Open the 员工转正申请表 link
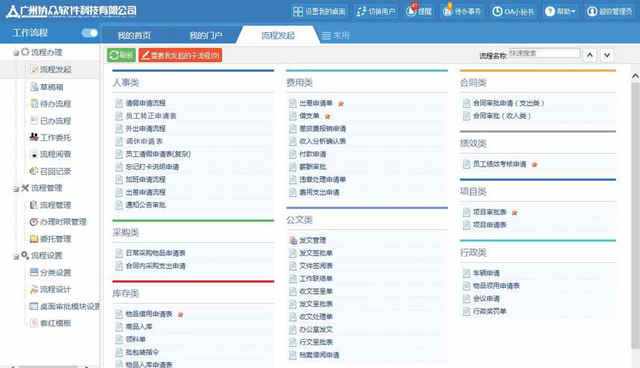640x368 pixels. tap(151, 116)
